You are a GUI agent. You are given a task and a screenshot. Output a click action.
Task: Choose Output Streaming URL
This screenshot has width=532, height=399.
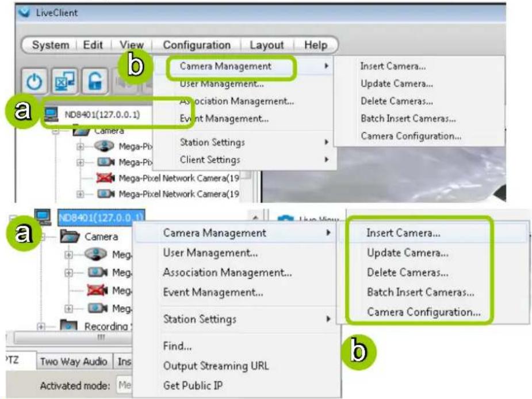[236, 366]
